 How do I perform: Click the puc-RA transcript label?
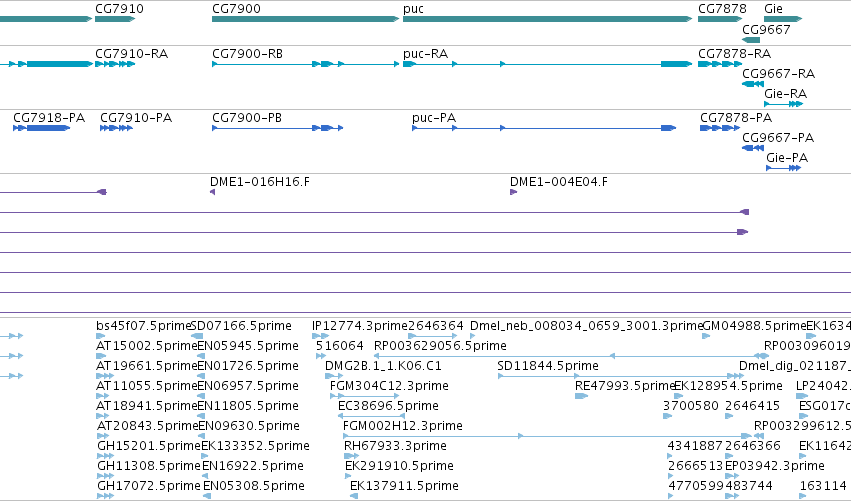pyautogui.click(x=426, y=54)
